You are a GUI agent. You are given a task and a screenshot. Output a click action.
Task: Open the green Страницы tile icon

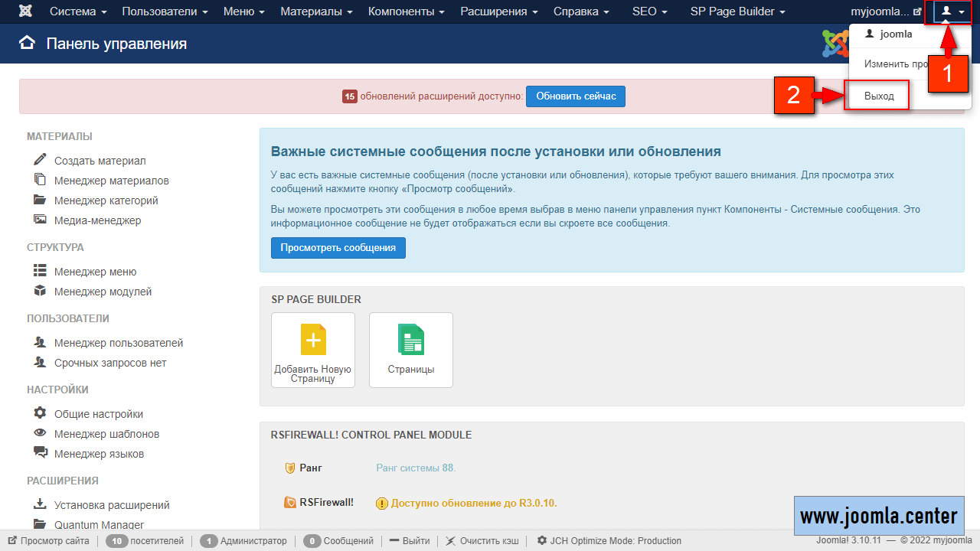[411, 340]
